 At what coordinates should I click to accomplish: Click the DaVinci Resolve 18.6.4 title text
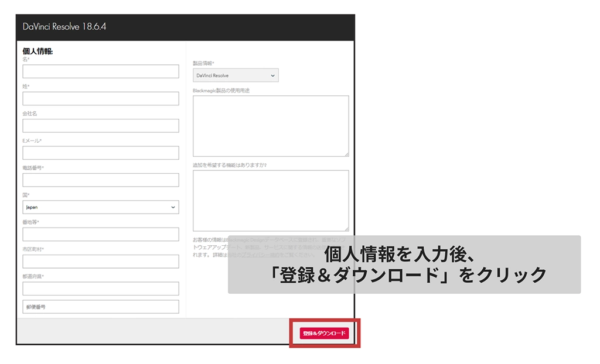coord(64,27)
